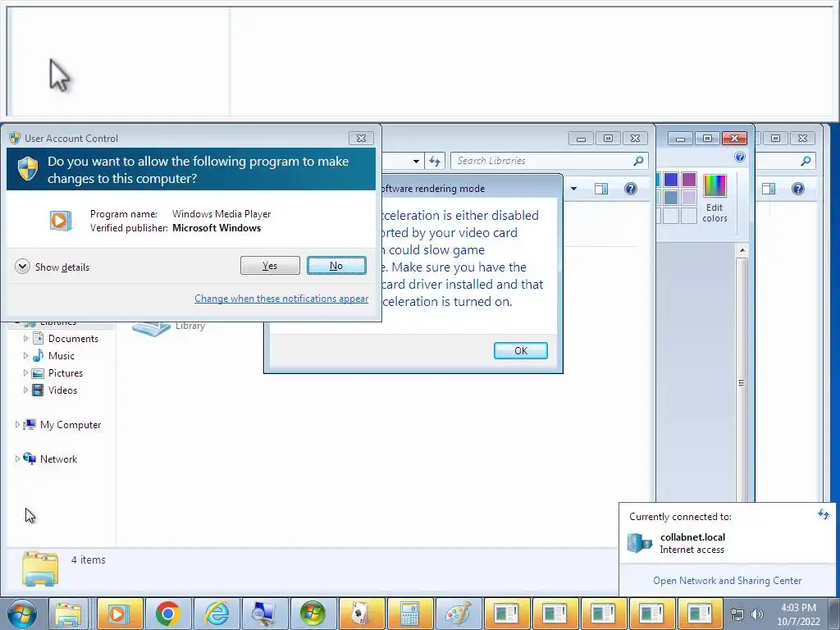Open Paint help icon below the title bar
Image resolution: width=840 pixels, height=630 pixels.
[x=740, y=157]
